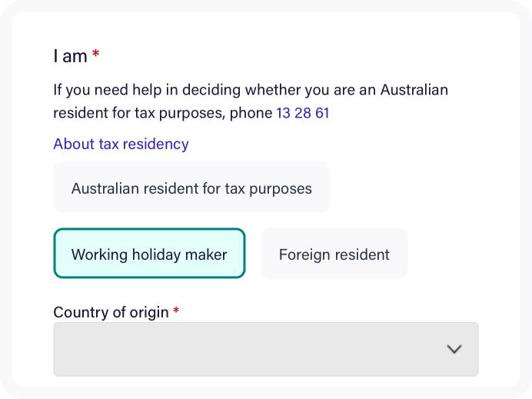Click the red asterisk beside Country of origin
This screenshot has width=532, height=399.
coord(176,311)
